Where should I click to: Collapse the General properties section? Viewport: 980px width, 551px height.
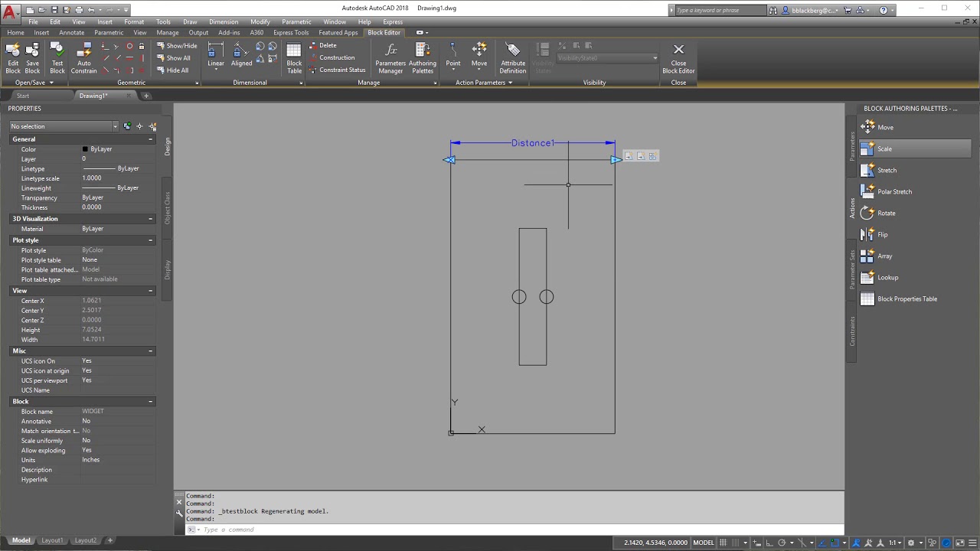pos(151,139)
